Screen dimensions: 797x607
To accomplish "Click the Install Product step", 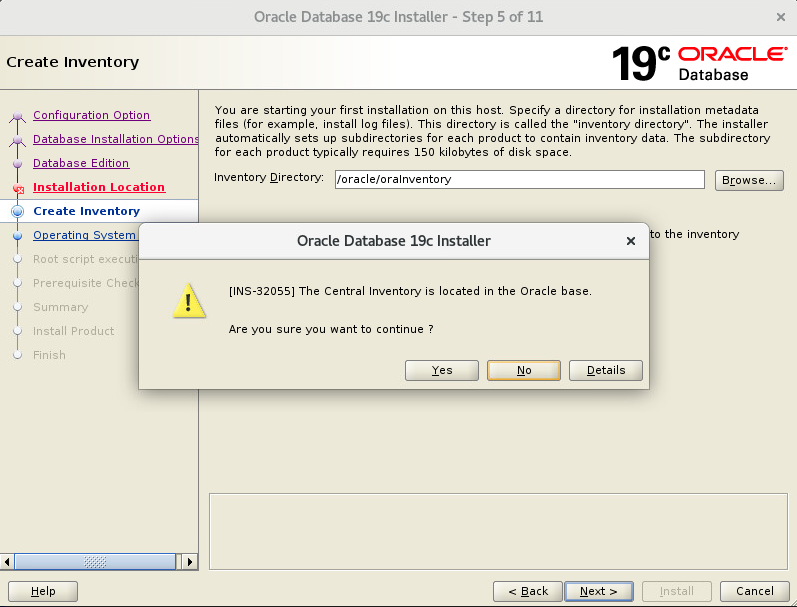I will [x=74, y=331].
